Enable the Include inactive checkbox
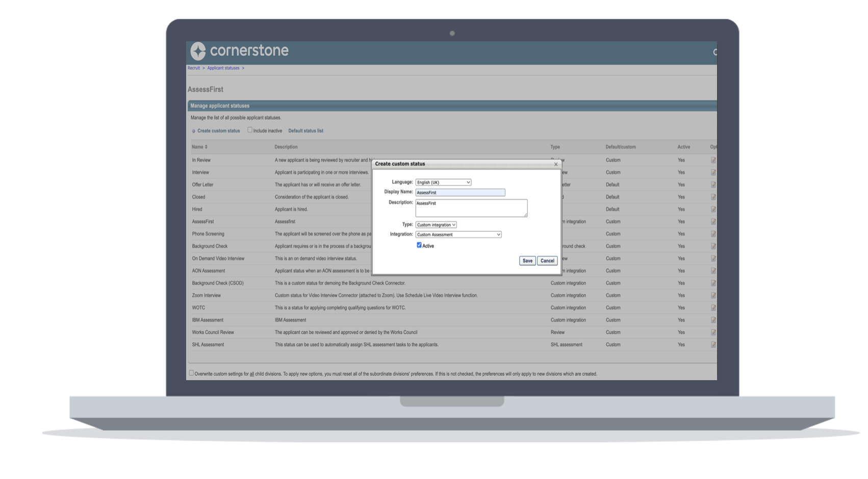 (x=249, y=130)
